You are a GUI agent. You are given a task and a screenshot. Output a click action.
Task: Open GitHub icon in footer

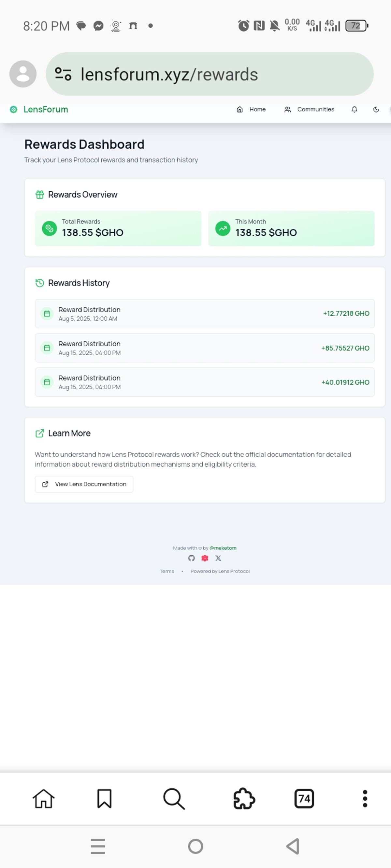tap(191, 558)
